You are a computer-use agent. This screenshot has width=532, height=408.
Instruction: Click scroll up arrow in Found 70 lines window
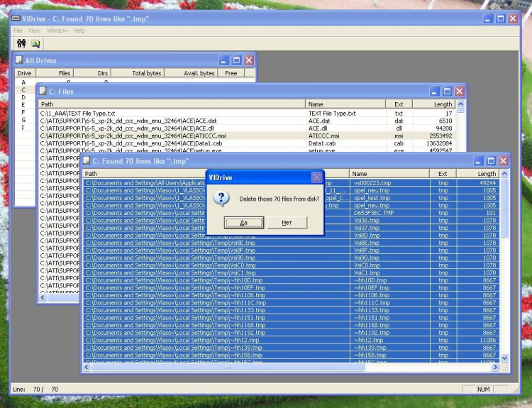tap(504, 173)
